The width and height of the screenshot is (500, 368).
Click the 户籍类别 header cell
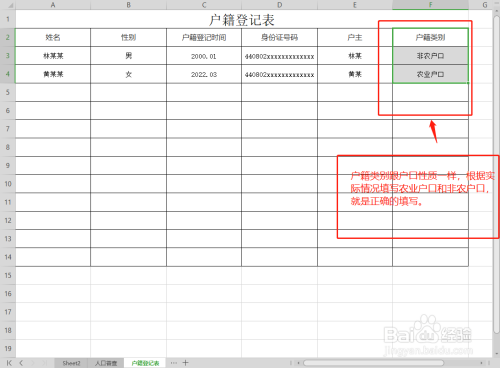tap(430, 37)
